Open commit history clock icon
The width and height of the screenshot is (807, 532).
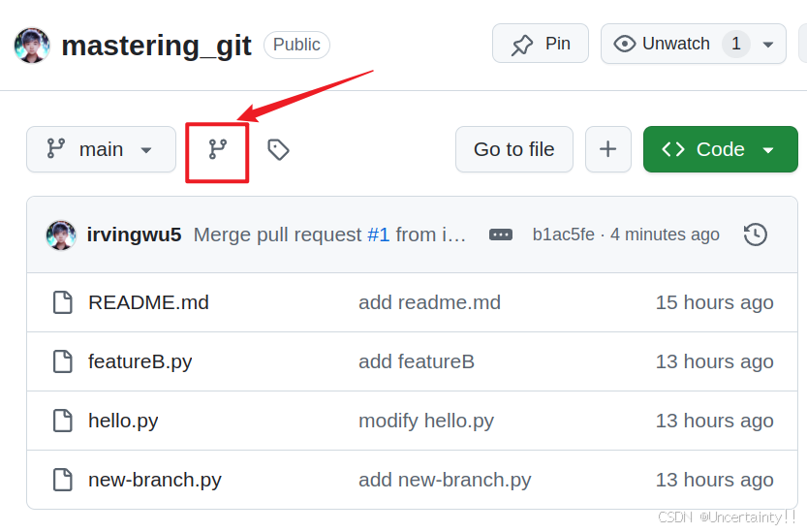click(755, 235)
